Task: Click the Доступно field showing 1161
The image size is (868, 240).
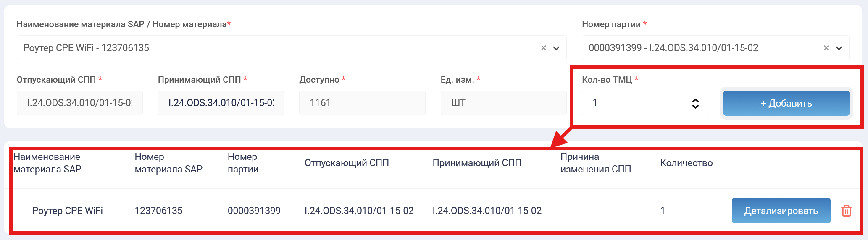Action: tap(362, 103)
